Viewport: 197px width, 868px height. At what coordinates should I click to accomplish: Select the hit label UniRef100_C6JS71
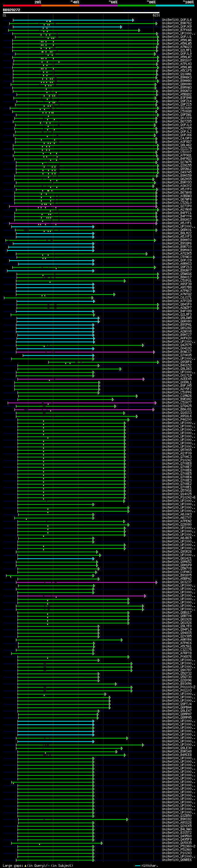point(177,297)
